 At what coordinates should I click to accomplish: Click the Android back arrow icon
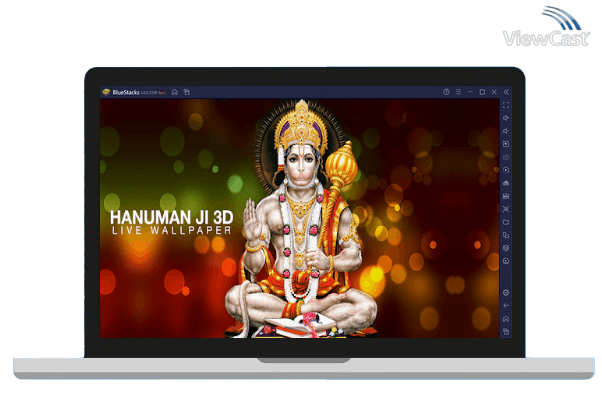[x=506, y=306]
